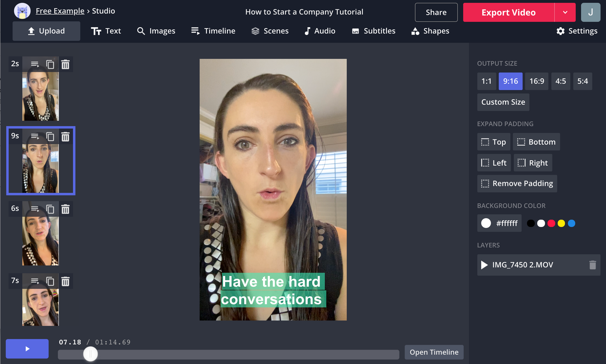
Task: Expand the Export Video dropdown arrow
Action: [565, 12]
